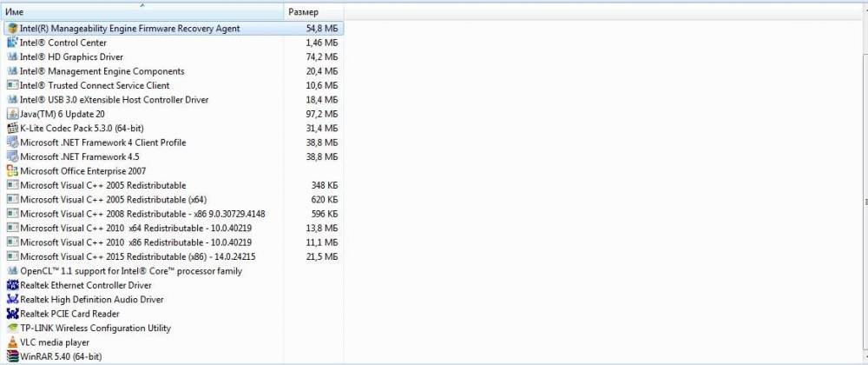Viewport: 868px width, 365px height.
Task: Click the Intel USB 3.0 eXtensible Host Controller icon
Action: coord(12,100)
